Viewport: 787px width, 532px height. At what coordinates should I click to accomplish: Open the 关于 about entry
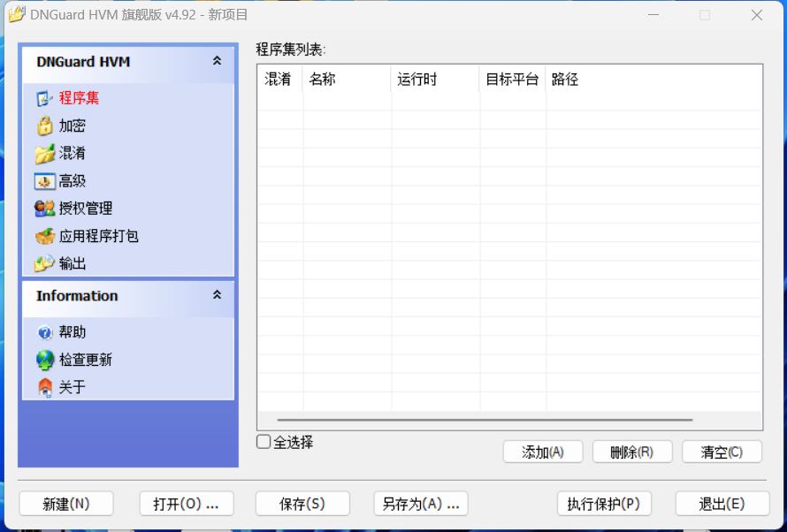click(x=73, y=388)
